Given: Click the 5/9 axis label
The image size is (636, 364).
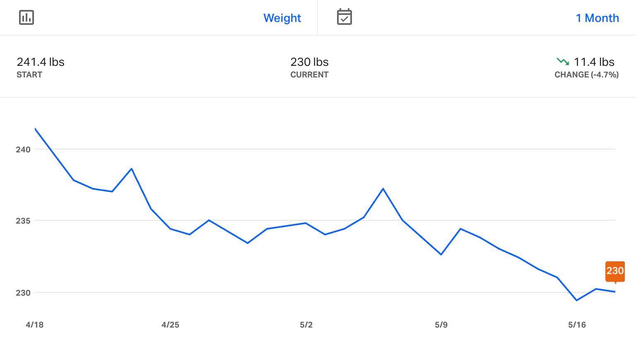Looking at the screenshot, I should click(x=441, y=325).
